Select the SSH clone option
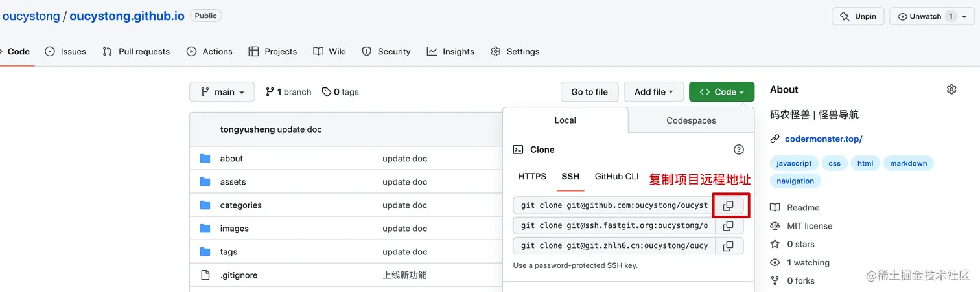 [570, 176]
